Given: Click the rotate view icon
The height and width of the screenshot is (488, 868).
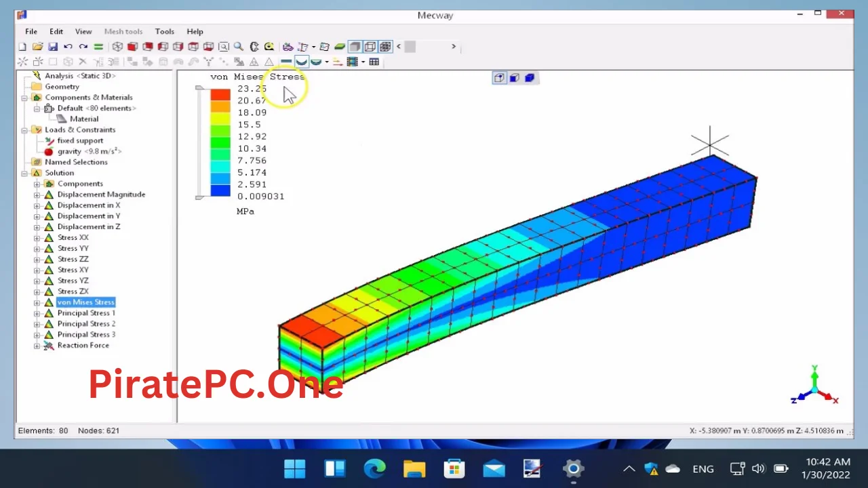Looking at the screenshot, I should pos(254,47).
